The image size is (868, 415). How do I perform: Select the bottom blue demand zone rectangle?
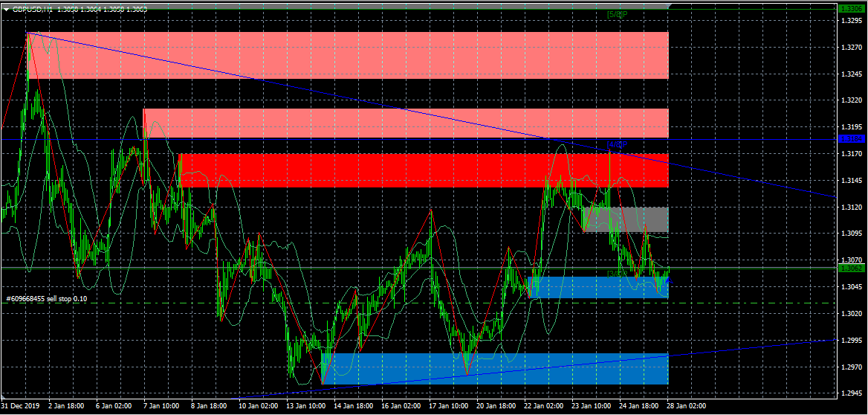click(495, 369)
